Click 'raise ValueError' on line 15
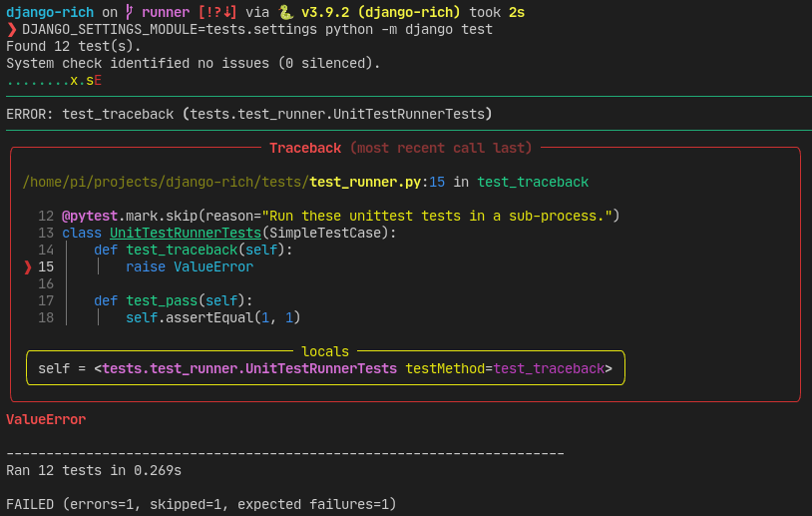 tap(190, 266)
